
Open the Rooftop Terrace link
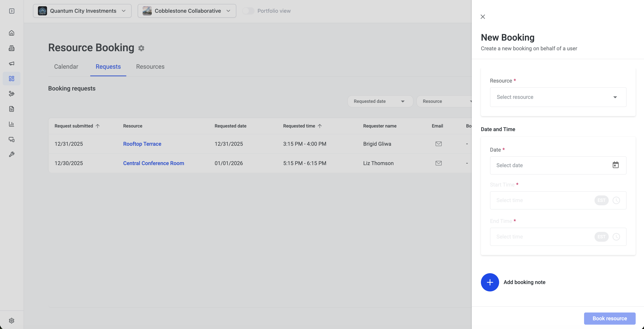pos(142,144)
